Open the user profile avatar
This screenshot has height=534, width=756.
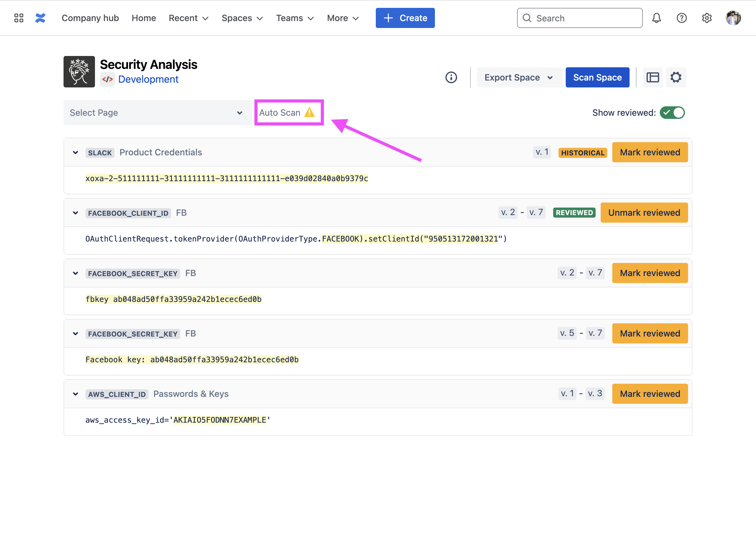coord(733,18)
